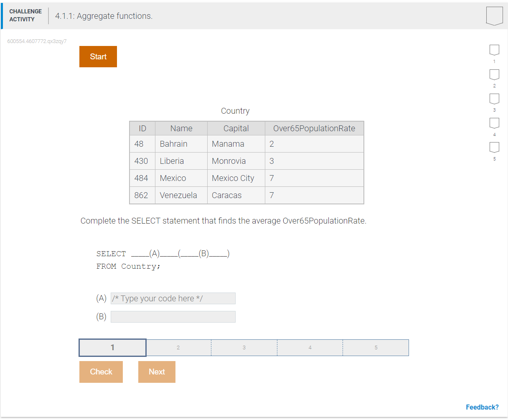Click the shield badge for part 3
The image size is (508, 420).
pyautogui.click(x=494, y=99)
